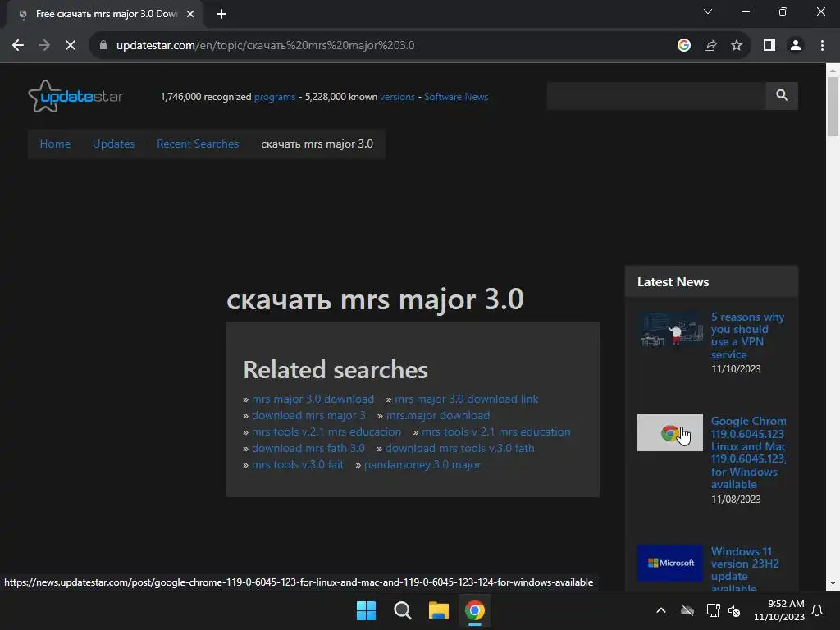840x630 pixels.
Task: Open mrs tools v.3.0 fait search
Action: point(298,465)
